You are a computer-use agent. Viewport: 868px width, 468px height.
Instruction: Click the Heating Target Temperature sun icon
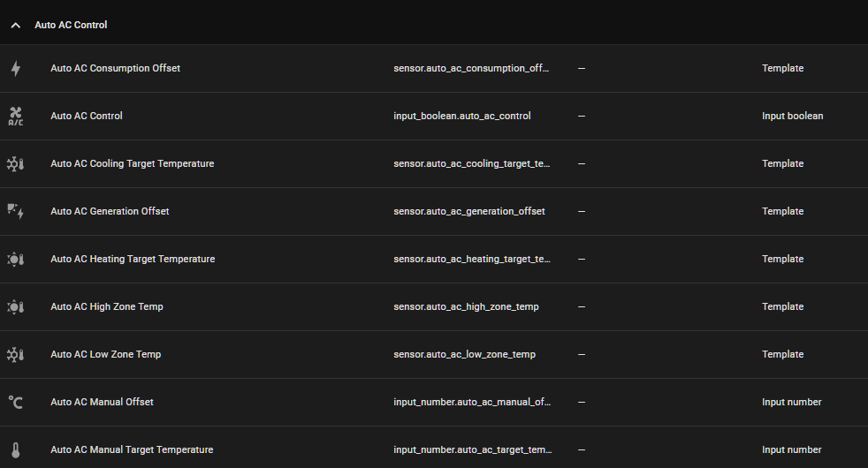(x=16, y=260)
